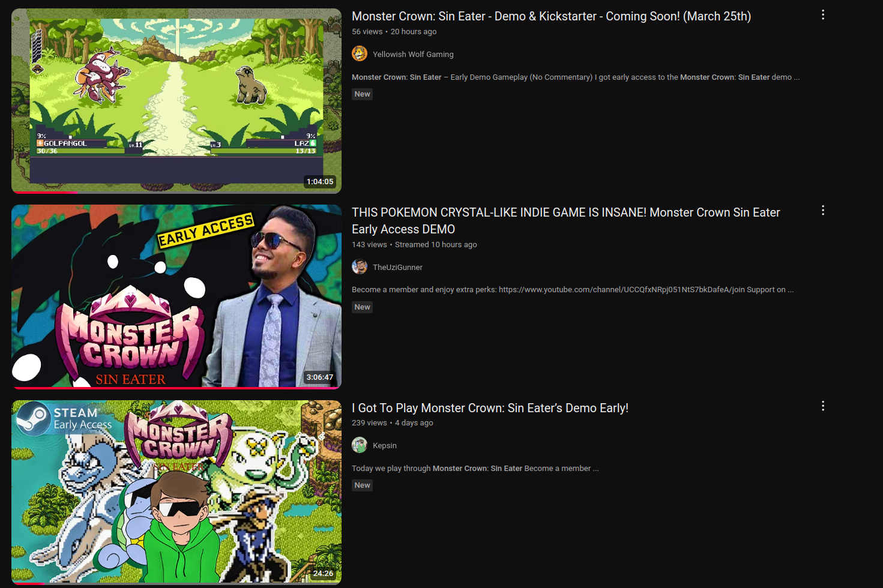
Task: Click the 'Become a member and enjoy' description
Action: coord(573,289)
